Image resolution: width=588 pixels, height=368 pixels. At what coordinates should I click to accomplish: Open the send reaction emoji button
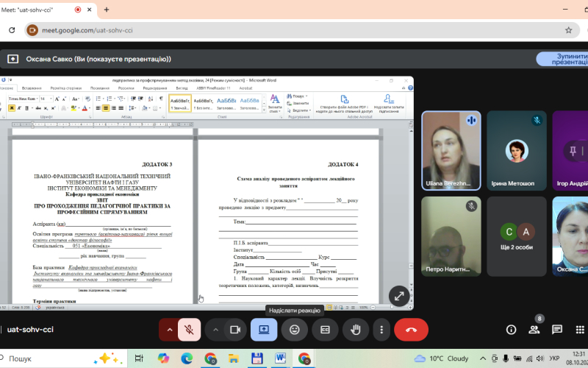pyautogui.click(x=294, y=330)
